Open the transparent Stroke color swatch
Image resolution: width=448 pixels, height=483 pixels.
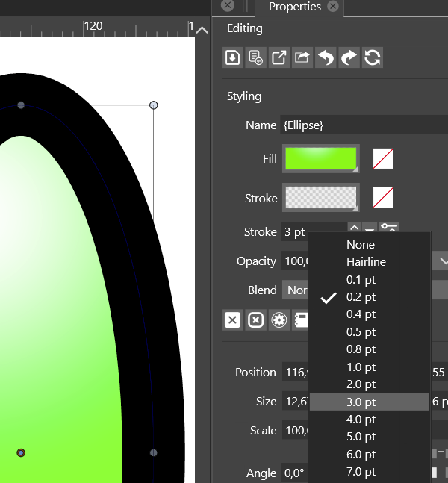click(321, 197)
